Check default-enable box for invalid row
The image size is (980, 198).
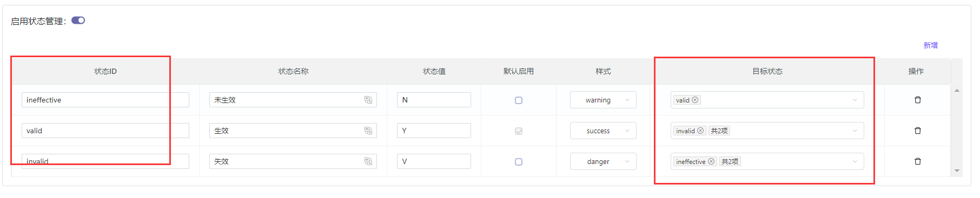(x=519, y=162)
